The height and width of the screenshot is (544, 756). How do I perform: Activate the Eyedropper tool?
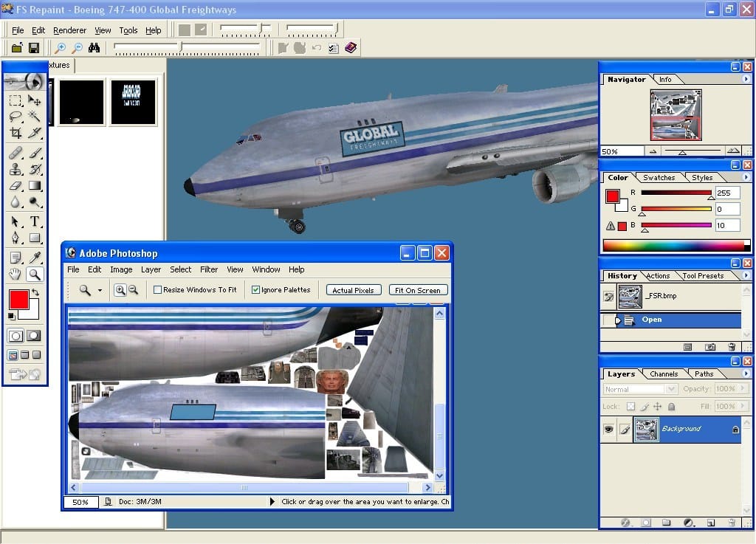(35, 257)
